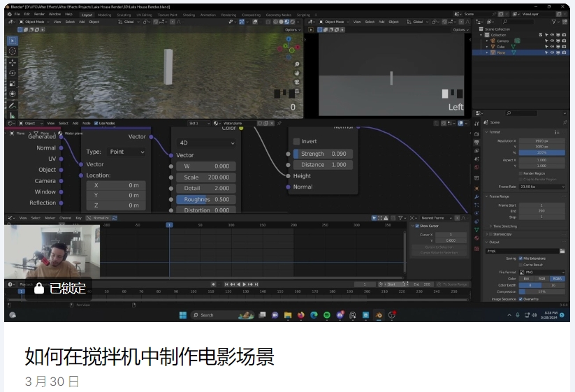Open the Scene properties tab icon
The image size is (575, 392).
tap(476, 159)
